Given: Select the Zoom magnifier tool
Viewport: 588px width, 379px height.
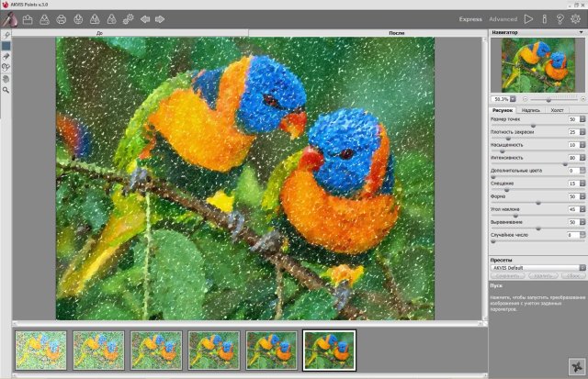Looking at the screenshot, I should click(x=6, y=90).
